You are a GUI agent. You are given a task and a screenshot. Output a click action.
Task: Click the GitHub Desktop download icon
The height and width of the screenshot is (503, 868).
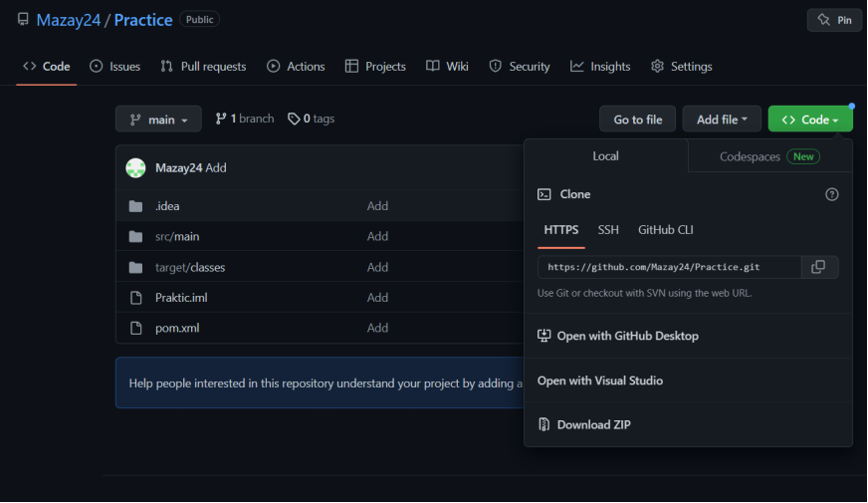(x=544, y=336)
